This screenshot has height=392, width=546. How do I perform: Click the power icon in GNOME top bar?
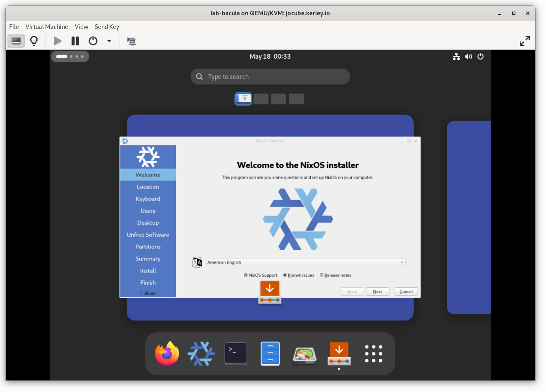tap(481, 57)
